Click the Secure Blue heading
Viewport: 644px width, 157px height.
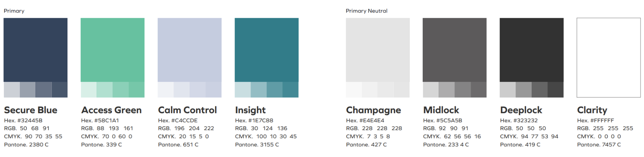point(31,110)
